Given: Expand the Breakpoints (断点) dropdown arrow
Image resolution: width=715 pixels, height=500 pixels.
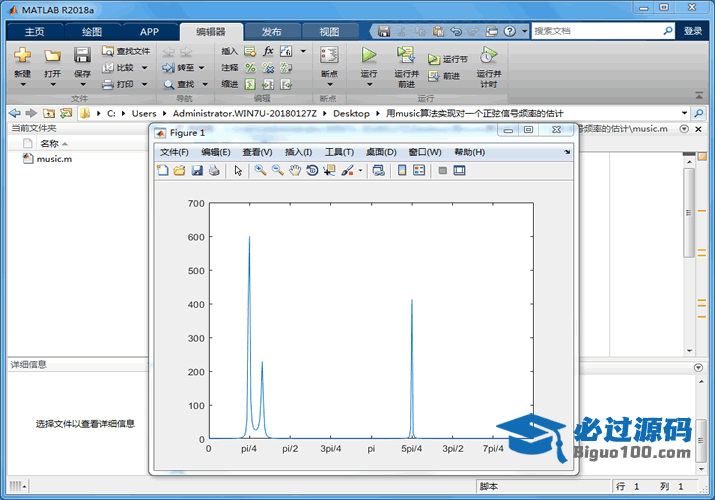Looking at the screenshot, I should click(330, 84).
